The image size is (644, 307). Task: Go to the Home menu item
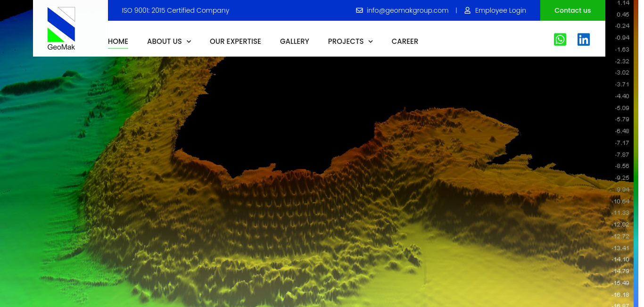118,41
